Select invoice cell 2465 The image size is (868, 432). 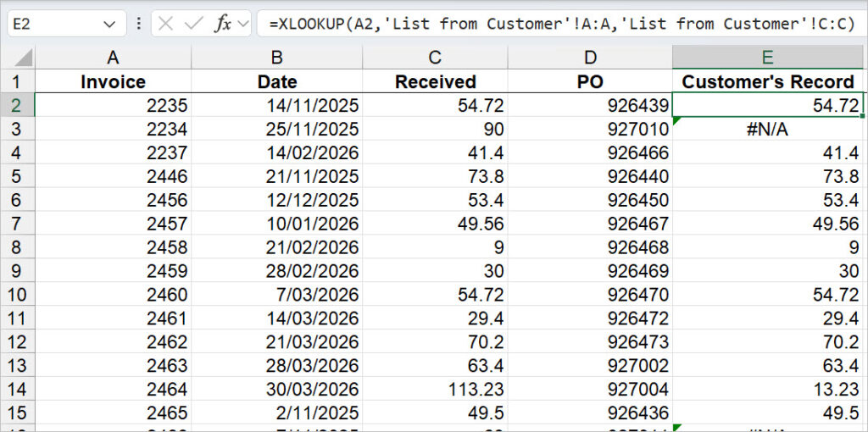[113, 412]
